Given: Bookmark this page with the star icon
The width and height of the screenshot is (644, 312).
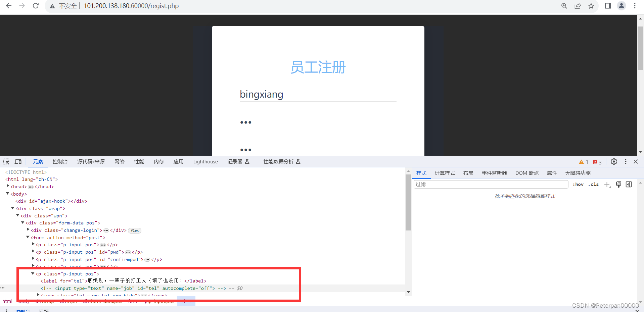Looking at the screenshot, I should tap(591, 6).
